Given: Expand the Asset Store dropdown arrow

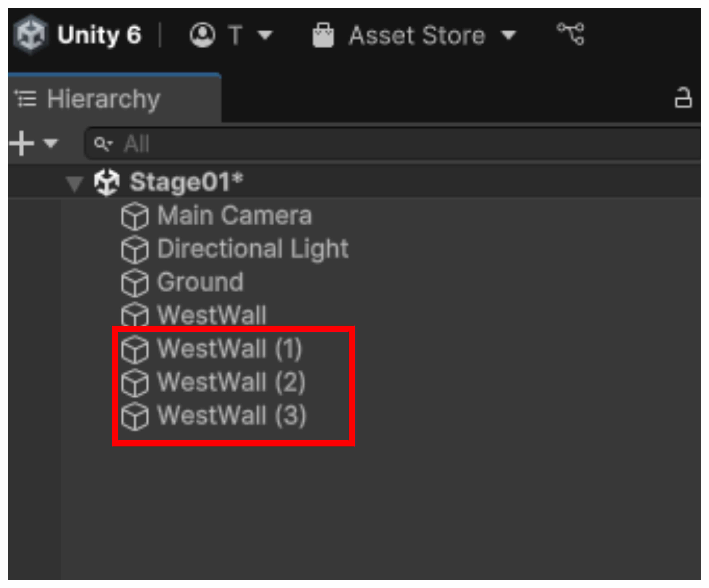Looking at the screenshot, I should (x=508, y=35).
